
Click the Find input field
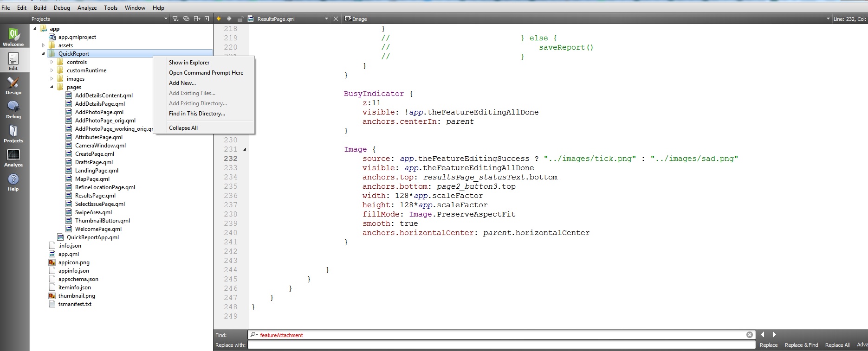[x=501, y=335]
